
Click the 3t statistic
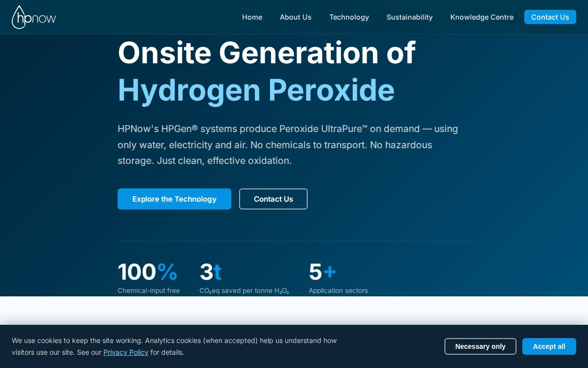pyautogui.click(x=210, y=272)
